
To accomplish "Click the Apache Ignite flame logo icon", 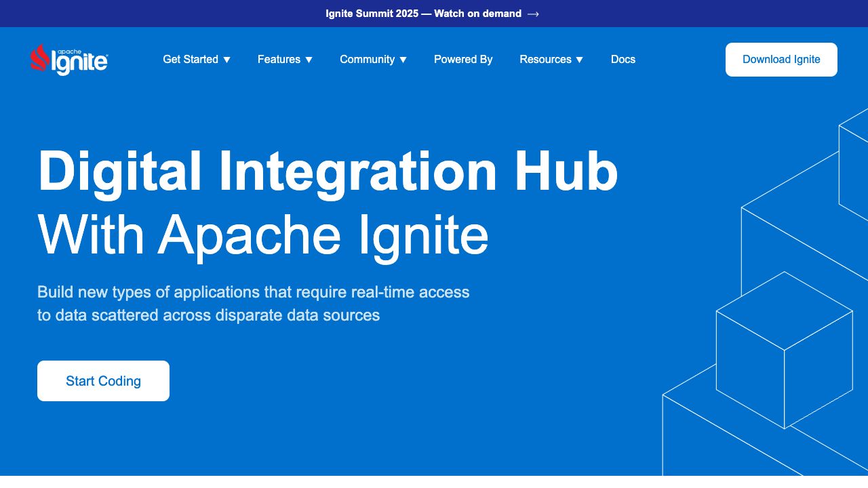I will point(39,58).
